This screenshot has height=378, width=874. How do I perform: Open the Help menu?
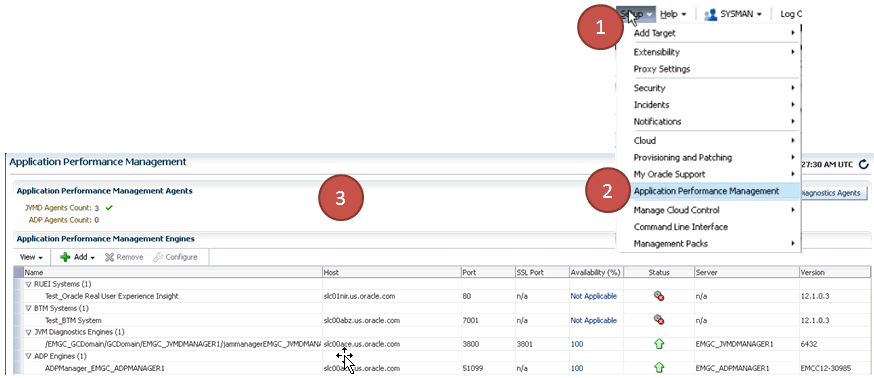point(673,14)
